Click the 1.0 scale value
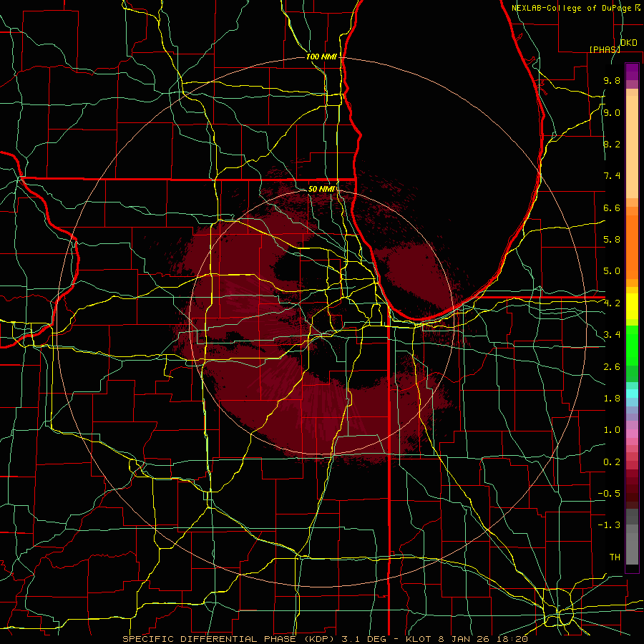644x644 pixels. point(612,430)
